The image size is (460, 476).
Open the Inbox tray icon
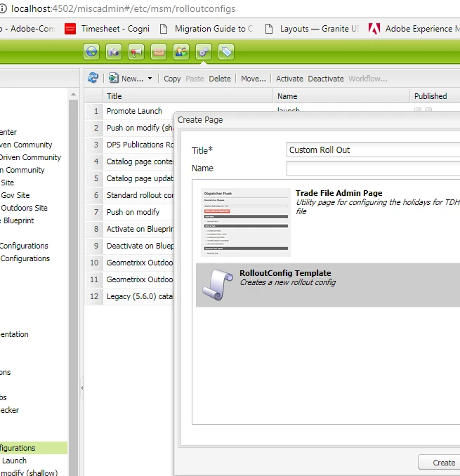tap(159, 52)
